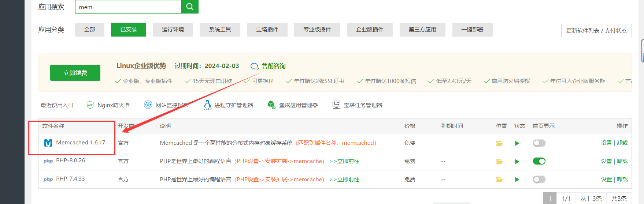The image size is (644, 204).
Task: Click the BT task manager icon
Action: [336, 105]
